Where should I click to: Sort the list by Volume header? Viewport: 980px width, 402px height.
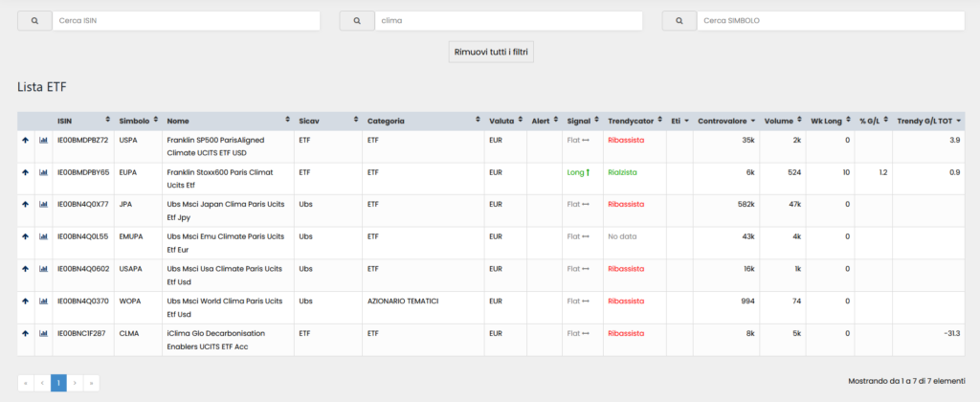click(784, 122)
